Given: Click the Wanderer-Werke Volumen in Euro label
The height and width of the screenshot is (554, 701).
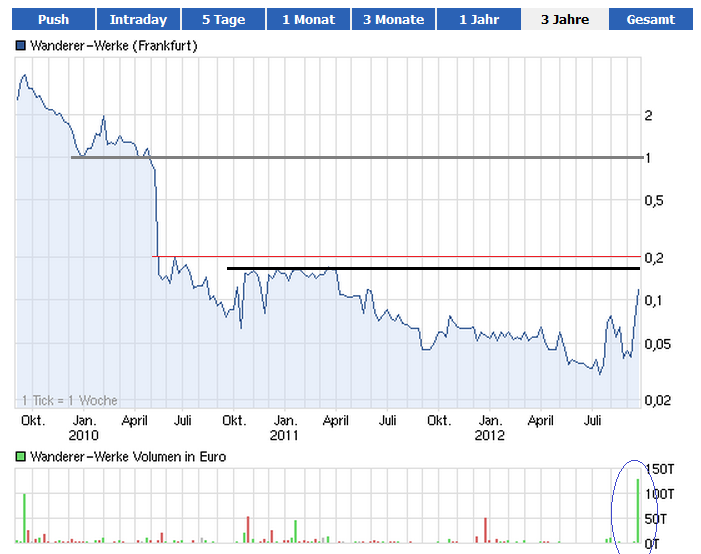Looking at the screenshot, I should (x=128, y=457).
